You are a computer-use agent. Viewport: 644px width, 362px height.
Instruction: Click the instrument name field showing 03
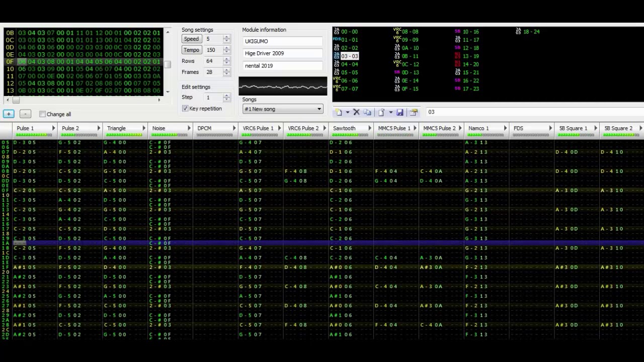[x=534, y=112]
